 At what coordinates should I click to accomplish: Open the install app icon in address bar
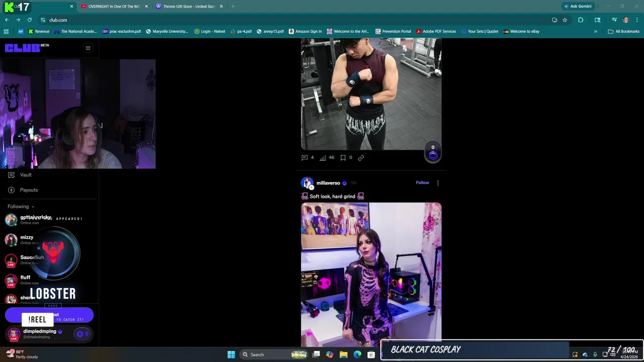(x=554, y=20)
